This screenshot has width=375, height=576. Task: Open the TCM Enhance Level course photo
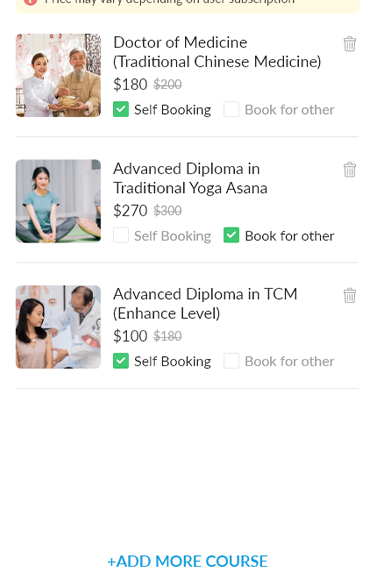[58, 327]
